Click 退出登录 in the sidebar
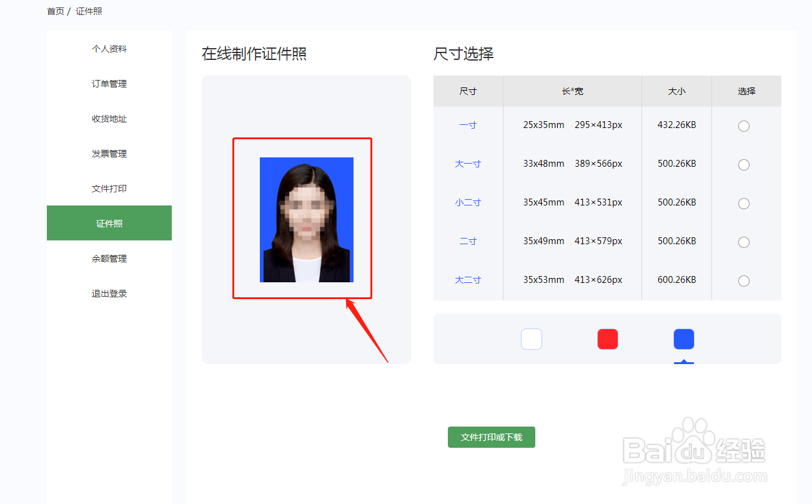 pos(109,294)
